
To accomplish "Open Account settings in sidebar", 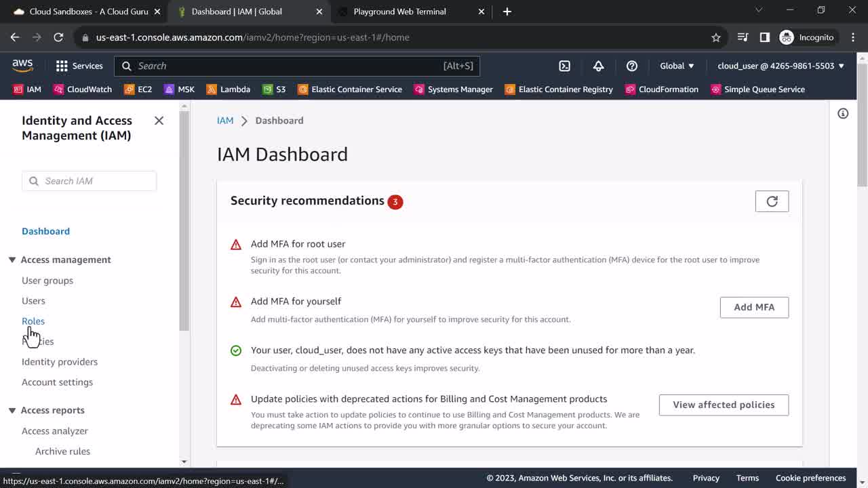I will (57, 382).
